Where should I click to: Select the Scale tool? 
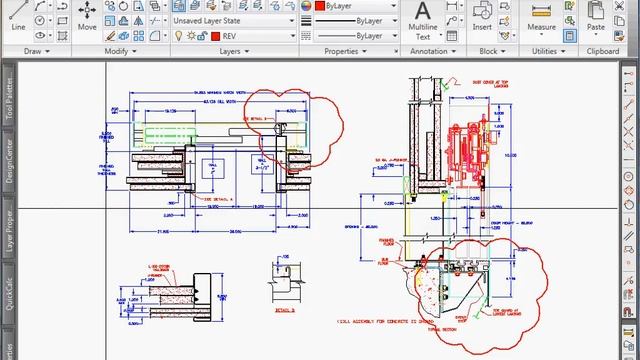click(x=110, y=21)
